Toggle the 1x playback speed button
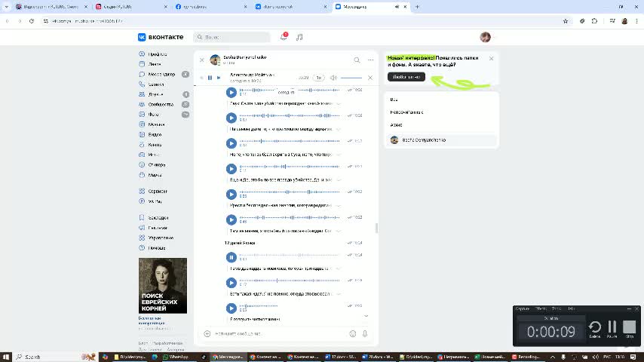 point(319,78)
